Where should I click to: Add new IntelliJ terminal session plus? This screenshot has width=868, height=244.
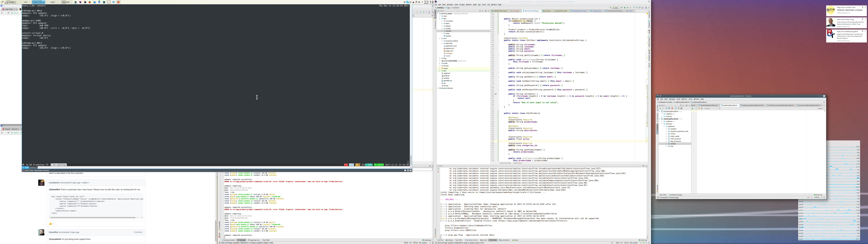coord(438,169)
